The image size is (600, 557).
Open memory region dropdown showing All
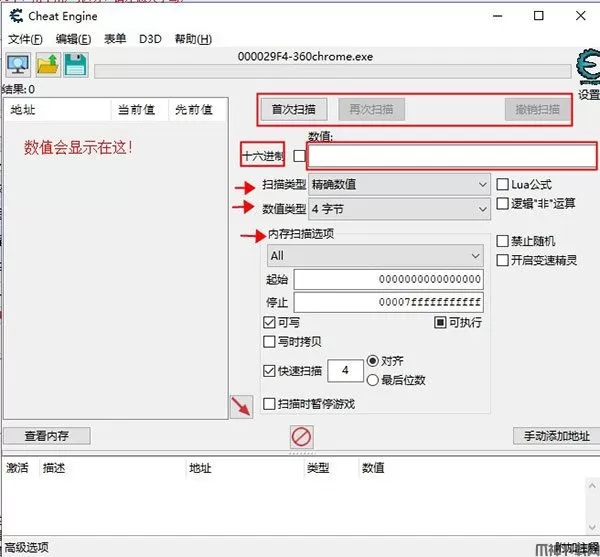pyautogui.click(x=375, y=256)
